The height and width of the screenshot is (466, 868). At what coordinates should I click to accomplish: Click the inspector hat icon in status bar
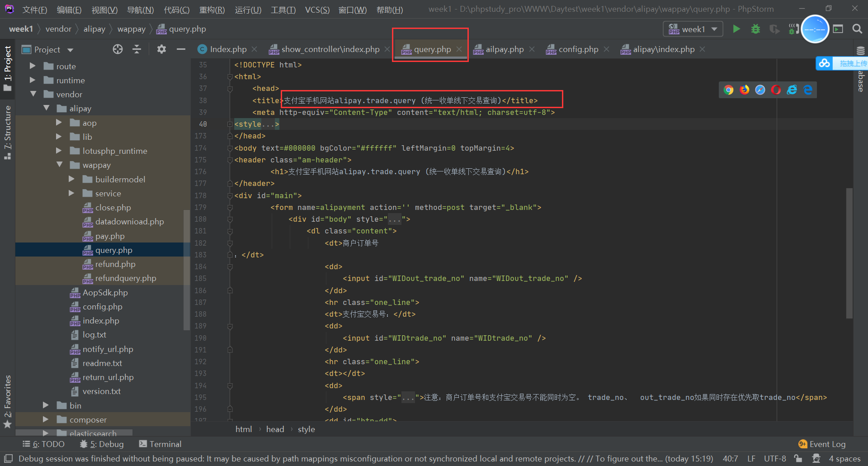pos(816,458)
